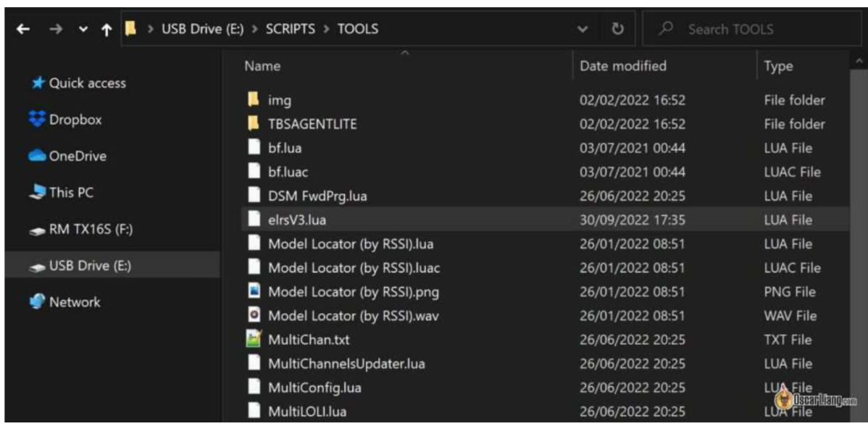Select MultiChannelsUpdater.lua file name

(346, 364)
